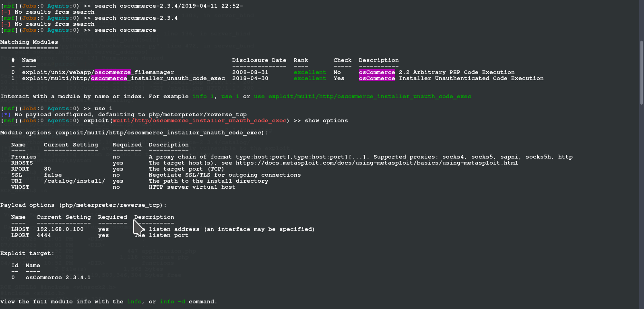The image size is (644, 309).
Task: Click 'The path to the install directory' description
Action: click(208, 181)
